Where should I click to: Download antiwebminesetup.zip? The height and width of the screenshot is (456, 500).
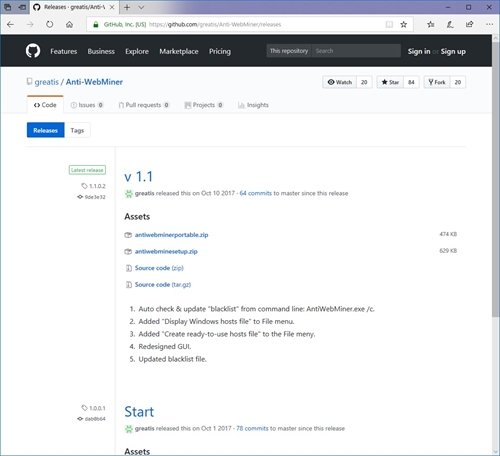point(166,251)
